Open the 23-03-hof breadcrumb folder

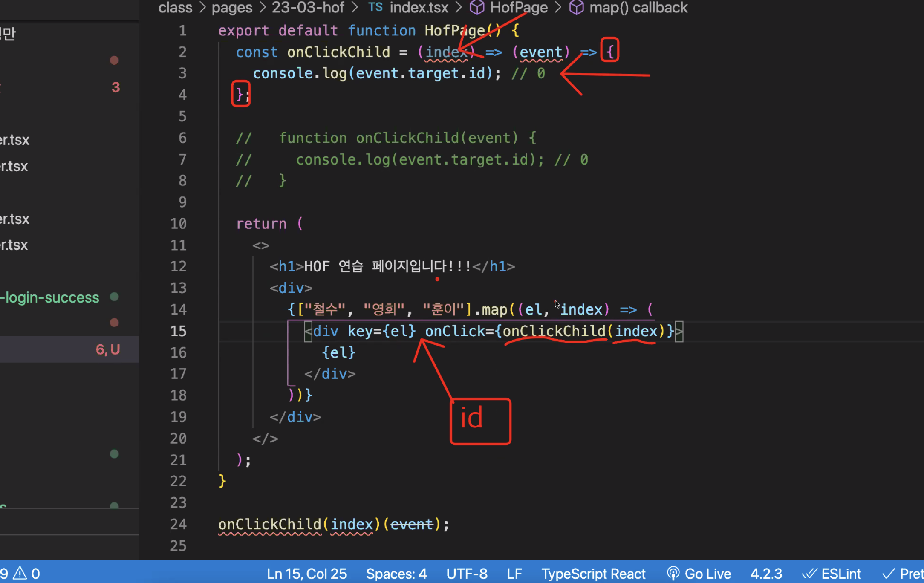tap(308, 7)
